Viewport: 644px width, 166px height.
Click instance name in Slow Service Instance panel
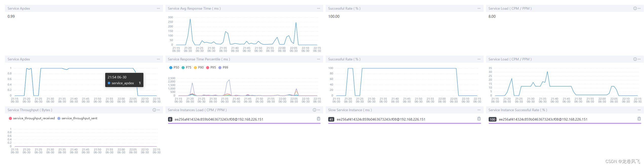(x=381, y=119)
